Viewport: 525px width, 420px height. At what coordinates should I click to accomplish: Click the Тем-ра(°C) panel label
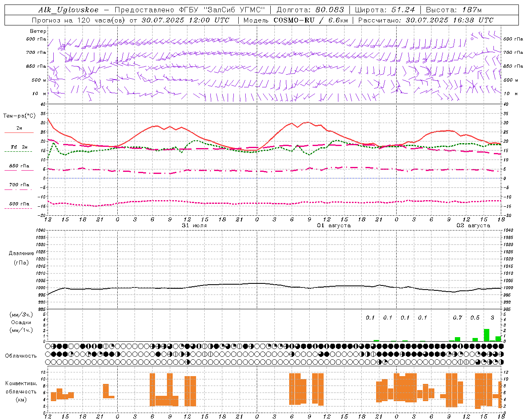click(x=19, y=116)
